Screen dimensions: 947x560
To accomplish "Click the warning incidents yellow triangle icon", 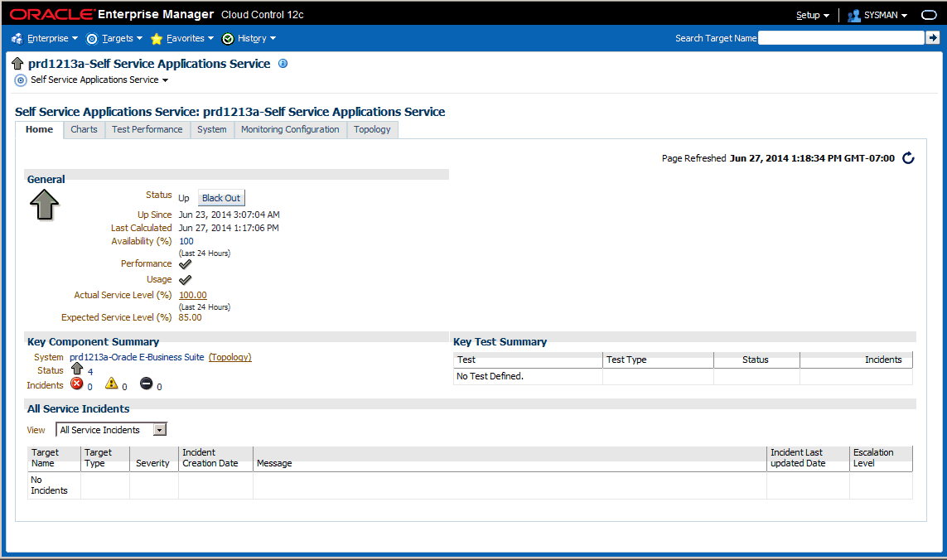I will tap(112, 383).
